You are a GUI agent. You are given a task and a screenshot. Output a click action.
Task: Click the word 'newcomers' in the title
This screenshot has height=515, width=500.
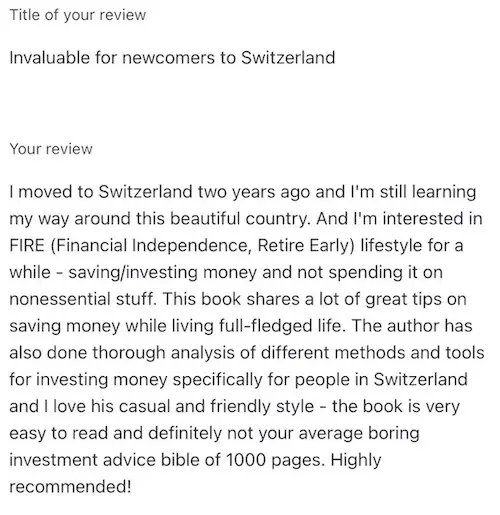pyautogui.click(x=169, y=57)
